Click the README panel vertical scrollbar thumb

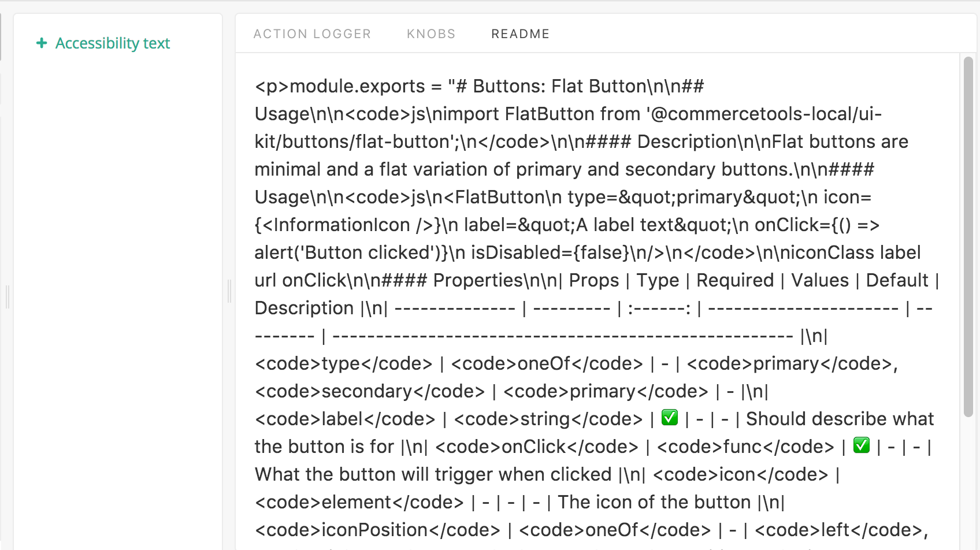[x=968, y=236]
